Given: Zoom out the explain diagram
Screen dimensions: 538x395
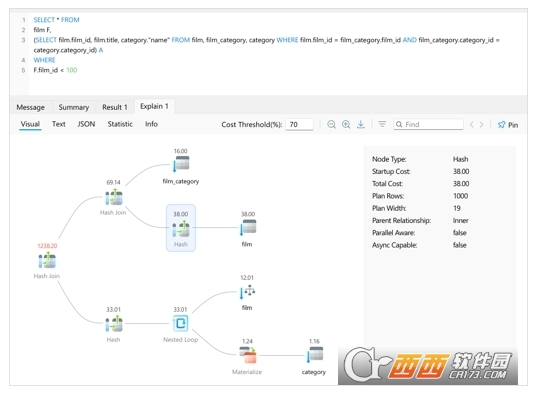Looking at the screenshot, I should click(x=331, y=125).
